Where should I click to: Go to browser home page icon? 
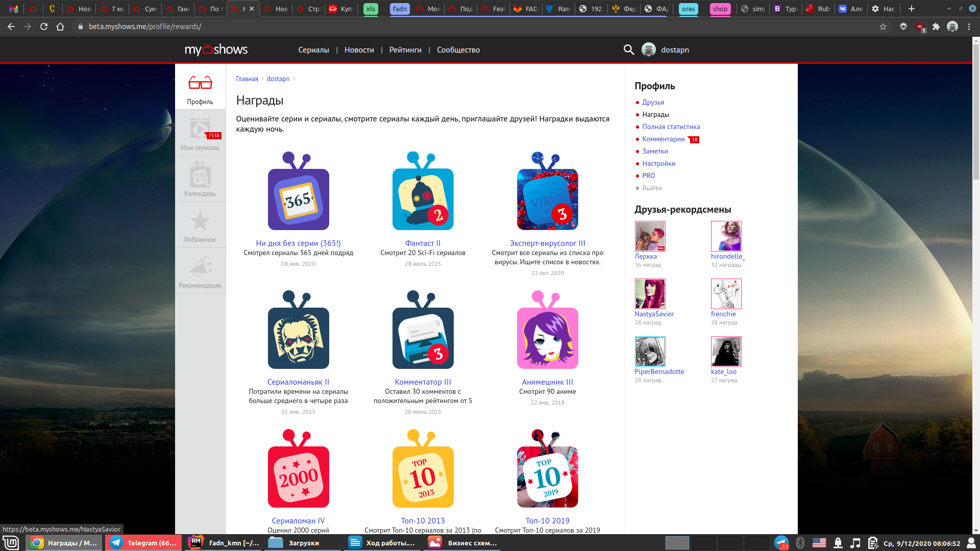pyautogui.click(x=60, y=27)
